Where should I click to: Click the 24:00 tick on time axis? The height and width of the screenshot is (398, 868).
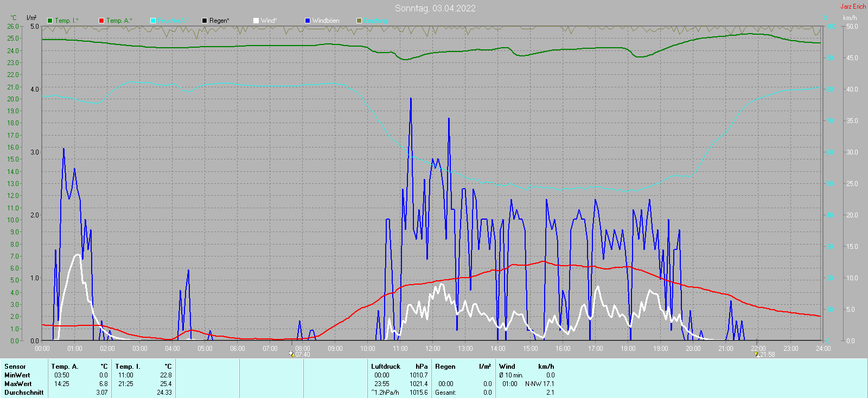point(824,348)
